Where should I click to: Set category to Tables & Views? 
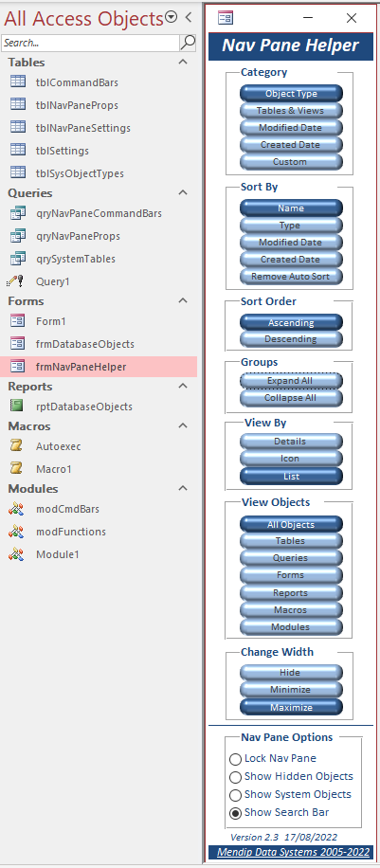[x=291, y=110]
